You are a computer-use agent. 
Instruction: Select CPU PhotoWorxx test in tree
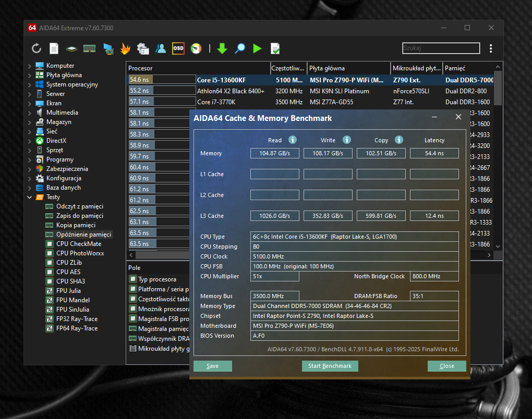(80, 253)
